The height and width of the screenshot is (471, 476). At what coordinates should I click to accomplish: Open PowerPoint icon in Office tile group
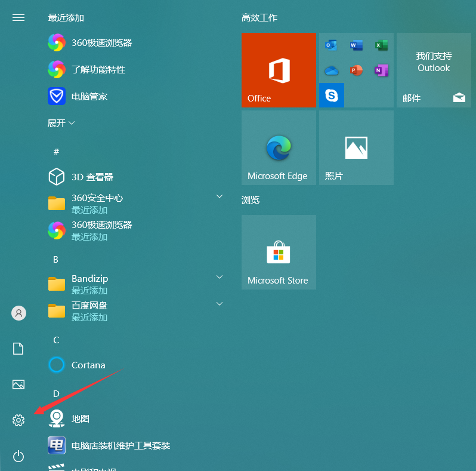point(356,70)
